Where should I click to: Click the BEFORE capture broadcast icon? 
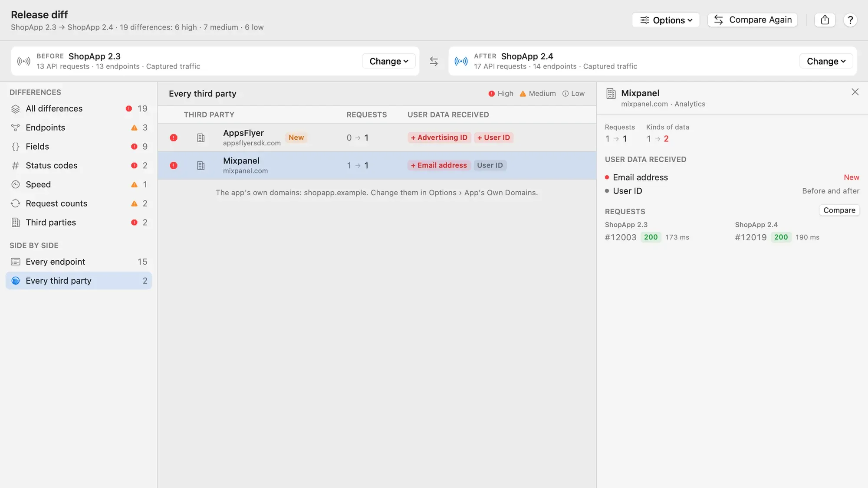[x=24, y=61]
